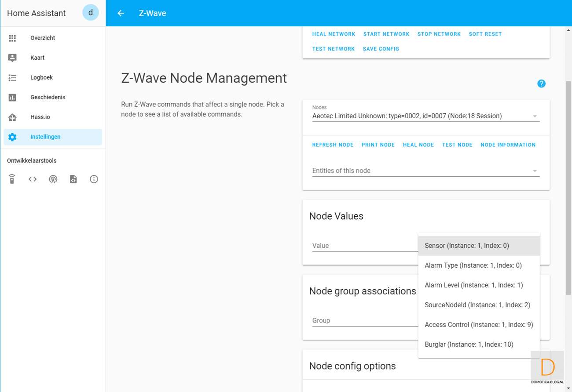This screenshot has height=392, width=572.
Task: Open the States developer tool code icon
Action: [33, 179]
